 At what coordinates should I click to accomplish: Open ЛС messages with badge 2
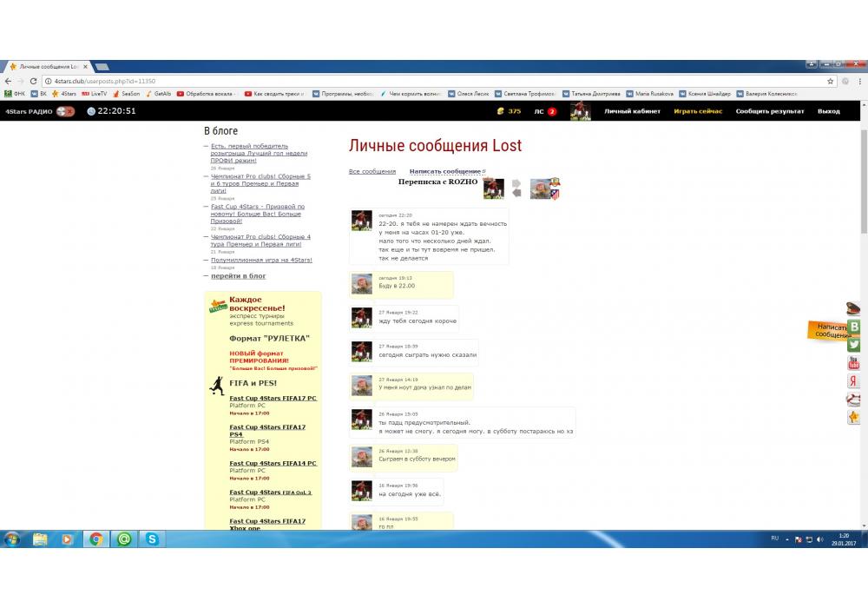coord(545,111)
